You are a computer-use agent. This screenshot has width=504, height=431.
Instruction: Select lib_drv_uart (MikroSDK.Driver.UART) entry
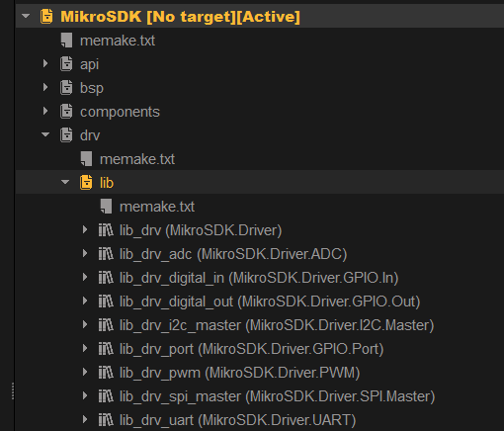[x=237, y=420]
